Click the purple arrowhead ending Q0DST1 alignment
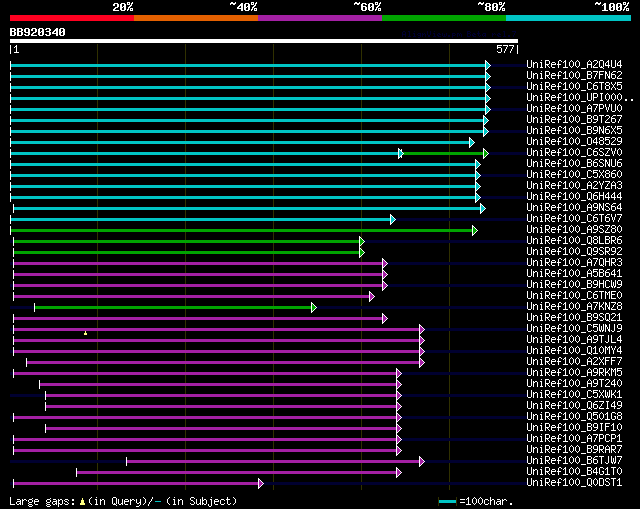Viewport: 640px width, 509px height. click(261, 484)
